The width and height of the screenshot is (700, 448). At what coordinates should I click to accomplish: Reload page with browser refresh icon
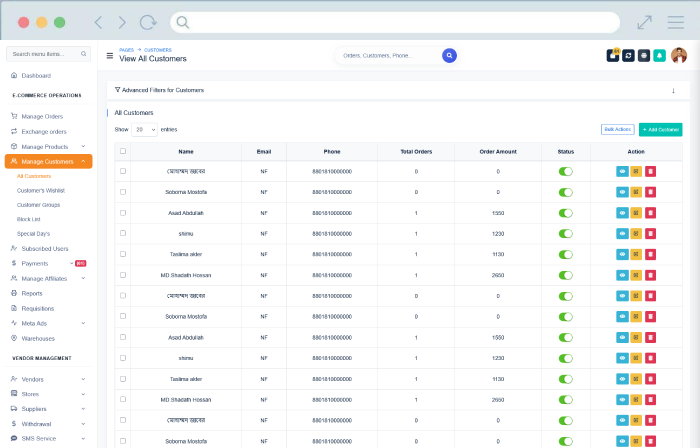tap(148, 22)
